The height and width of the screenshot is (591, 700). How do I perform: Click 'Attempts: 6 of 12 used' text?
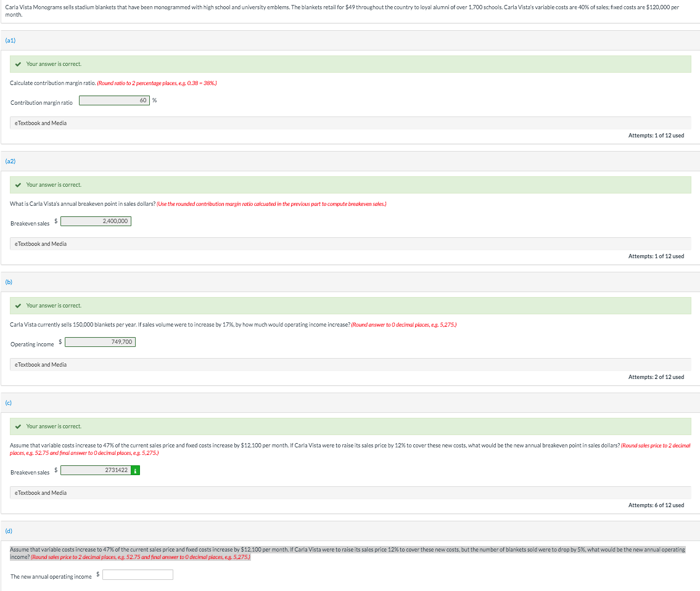pyautogui.click(x=656, y=505)
